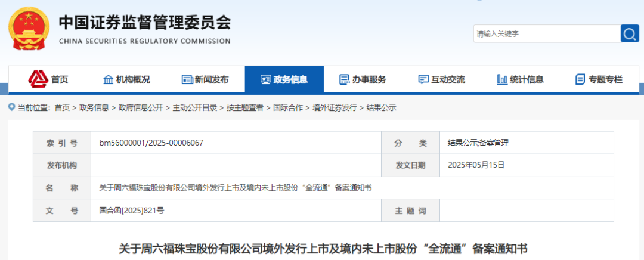Focus the keyword search input field
Image resolution: width=644 pixels, height=260 pixels.
(547, 33)
